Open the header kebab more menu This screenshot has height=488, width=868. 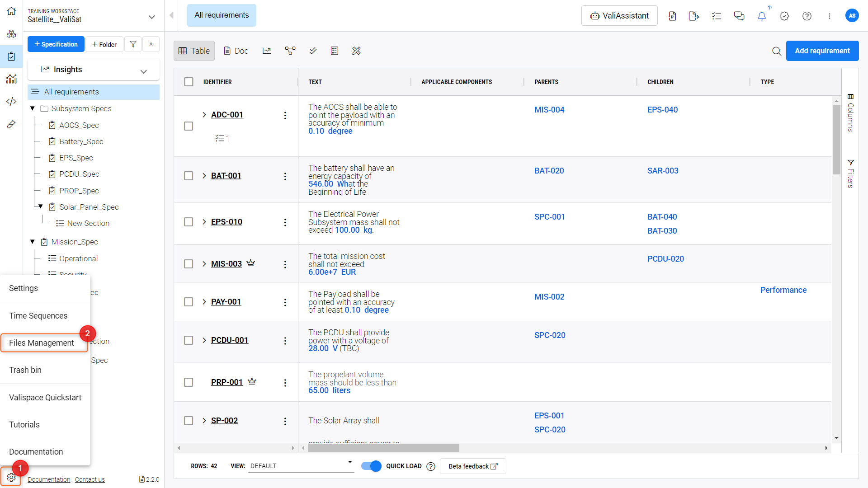coord(830,16)
